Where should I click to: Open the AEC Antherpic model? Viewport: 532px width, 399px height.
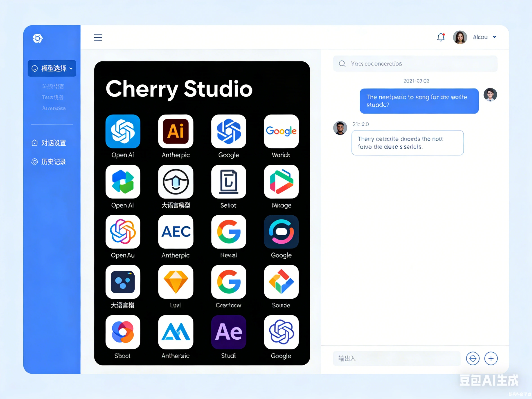click(x=176, y=232)
